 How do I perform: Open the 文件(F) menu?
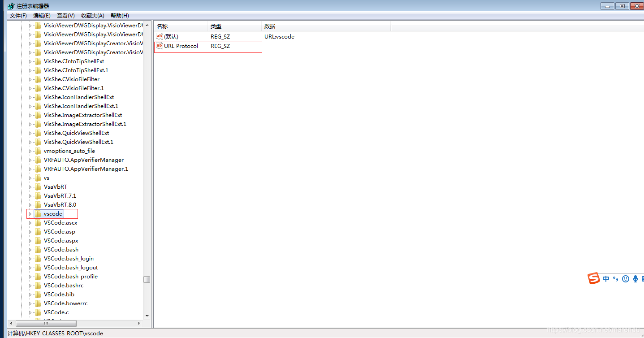point(18,16)
